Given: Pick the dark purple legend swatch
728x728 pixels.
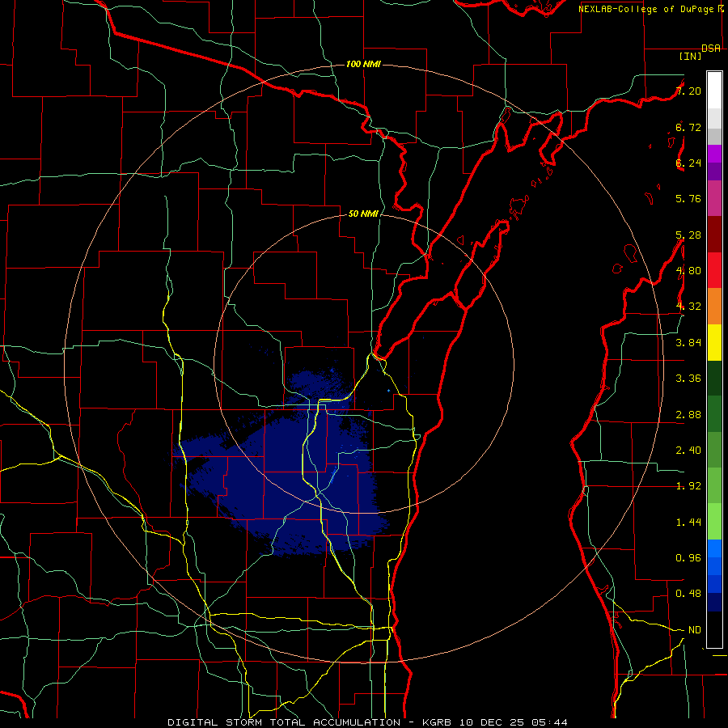Looking at the screenshot, I should point(714,171).
